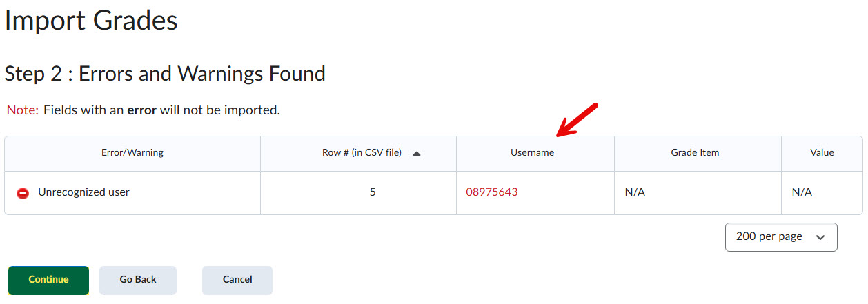Image resolution: width=868 pixels, height=304 pixels.
Task: Click the Go Back button
Action: 138,280
